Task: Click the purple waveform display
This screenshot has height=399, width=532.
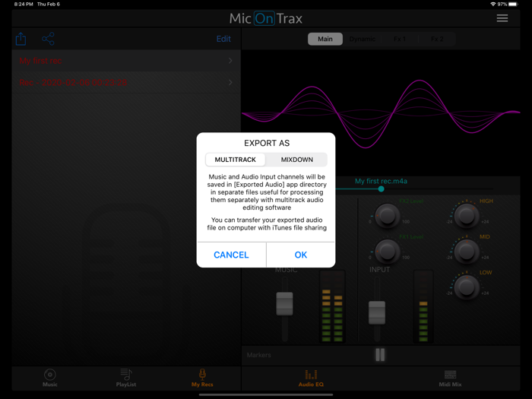Action: pos(381,113)
